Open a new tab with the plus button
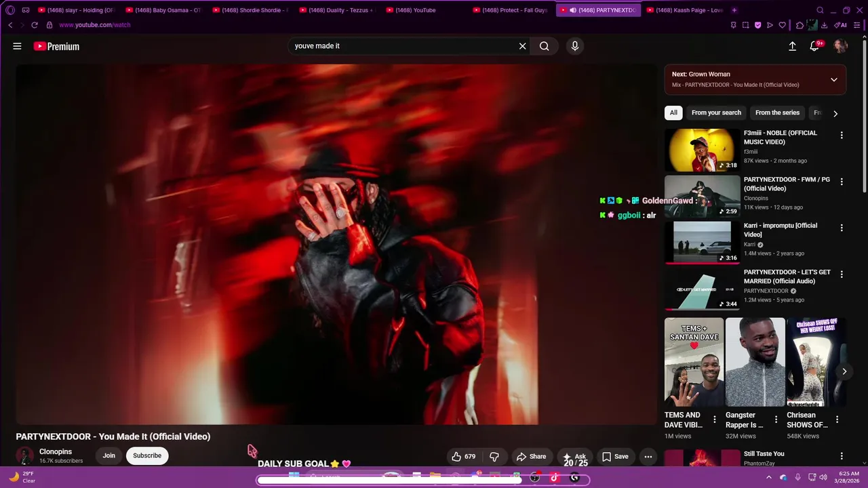 point(734,10)
